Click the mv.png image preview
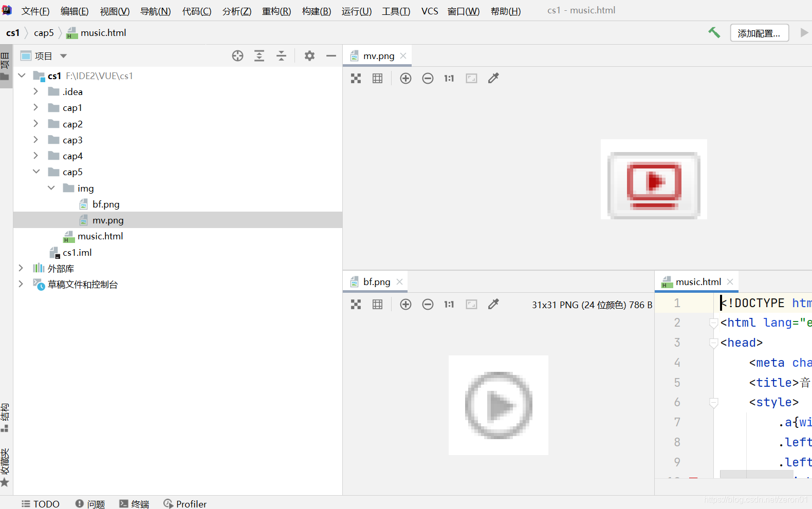 pyautogui.click(x=654, y=179)
